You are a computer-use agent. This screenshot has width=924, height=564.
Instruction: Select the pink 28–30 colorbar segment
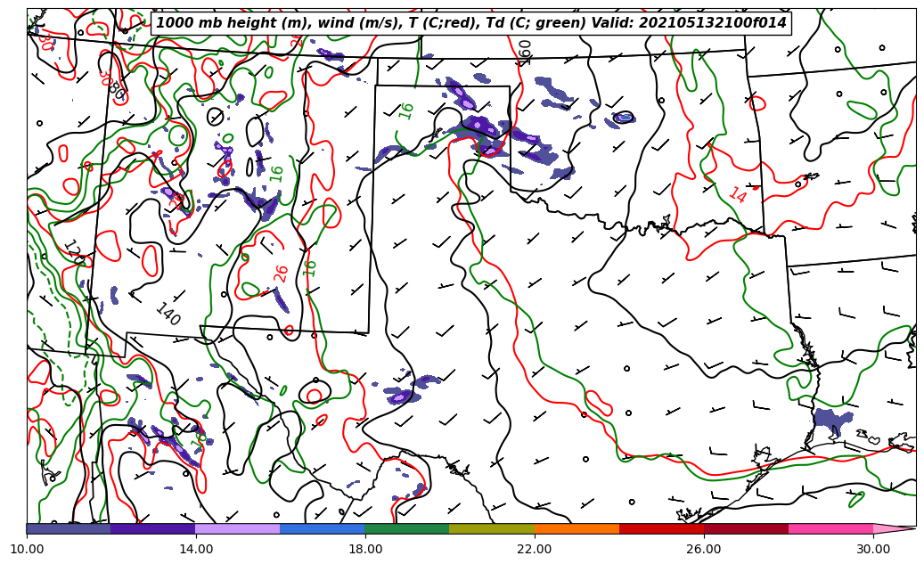click(x=831, y=528)
